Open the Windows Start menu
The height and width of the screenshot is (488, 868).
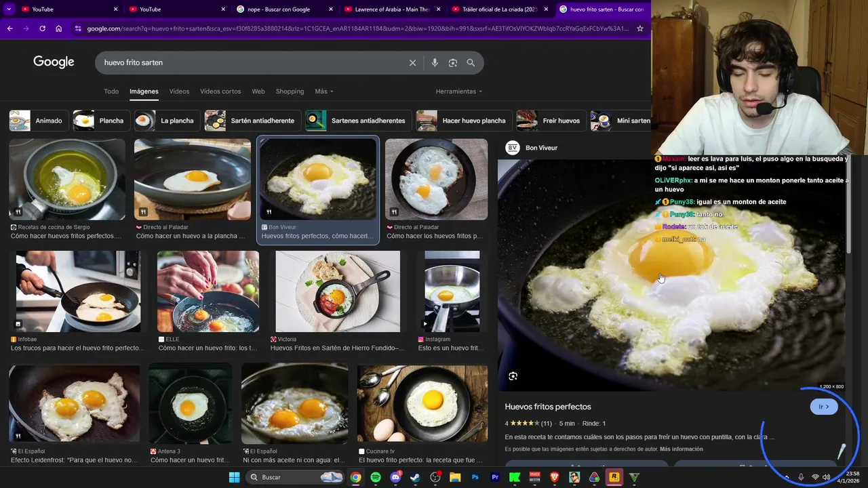tap(234, 477)
